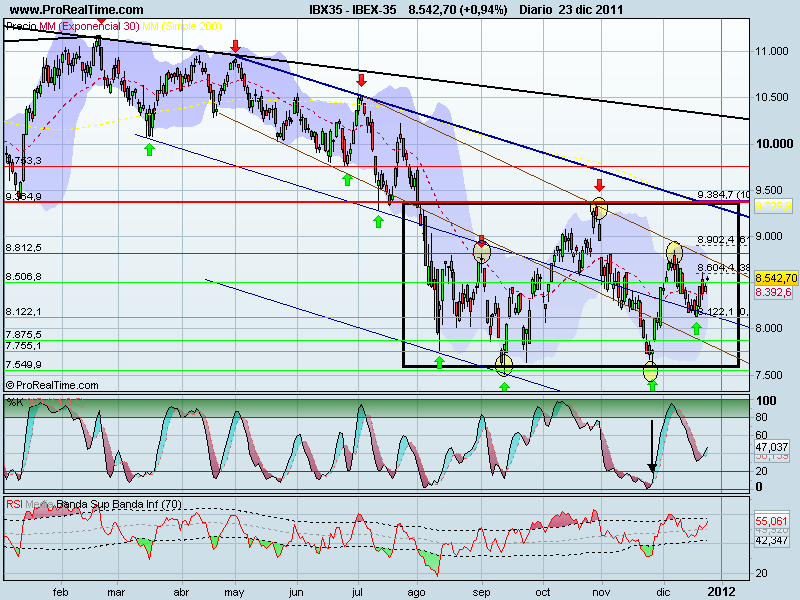The width and height of the screenshot is (800, 600).
Task: Select the Diario timeframe label
Action: click(536, 10)
